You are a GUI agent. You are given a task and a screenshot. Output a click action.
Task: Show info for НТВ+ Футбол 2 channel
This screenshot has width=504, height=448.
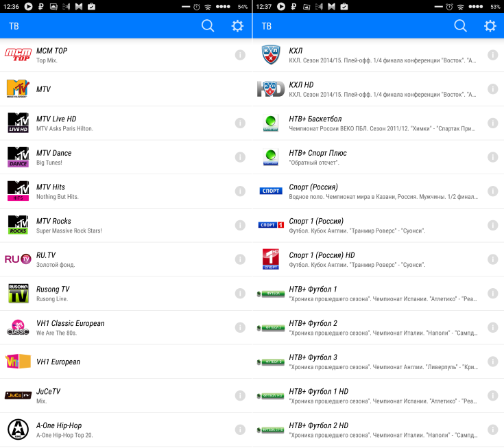pos(493,328)
